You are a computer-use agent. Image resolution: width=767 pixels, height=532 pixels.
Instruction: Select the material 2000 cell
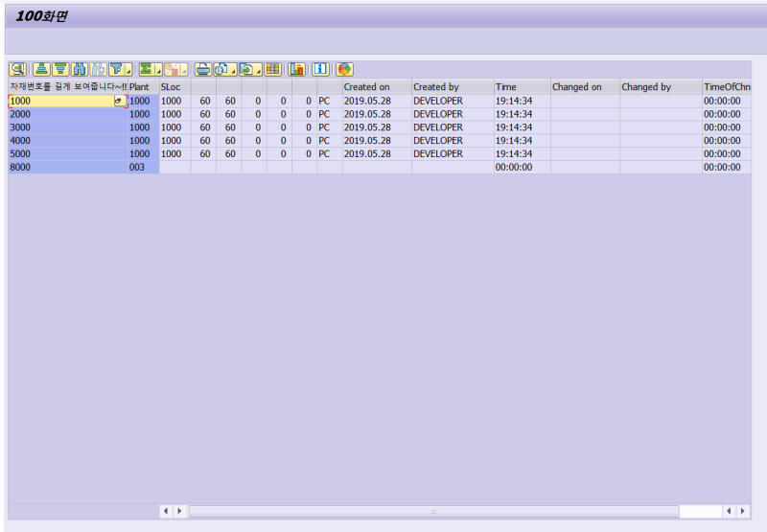[x=68, y=114]
